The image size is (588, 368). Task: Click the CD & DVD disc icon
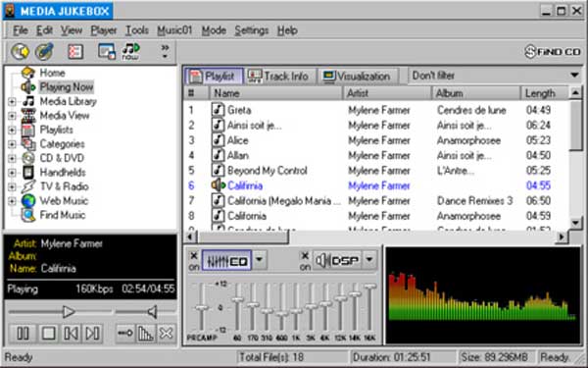tap(28, 158)
